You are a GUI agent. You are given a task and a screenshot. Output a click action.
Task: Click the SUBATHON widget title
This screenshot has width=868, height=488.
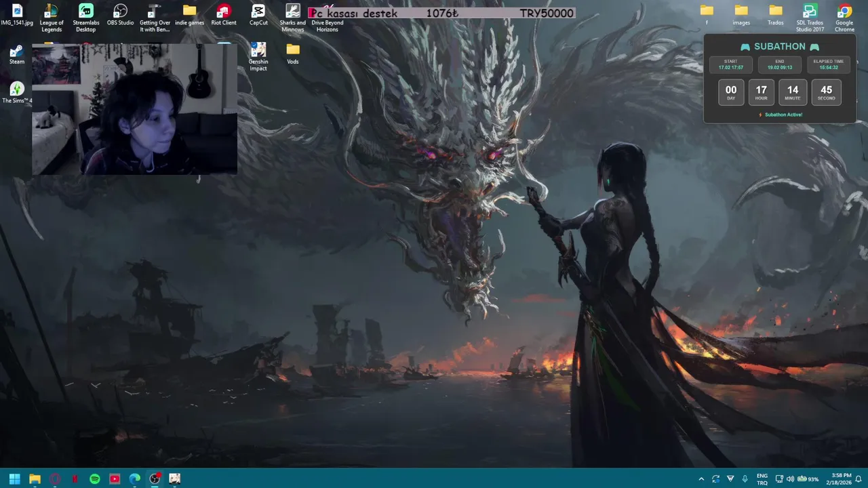coord(780,47)
